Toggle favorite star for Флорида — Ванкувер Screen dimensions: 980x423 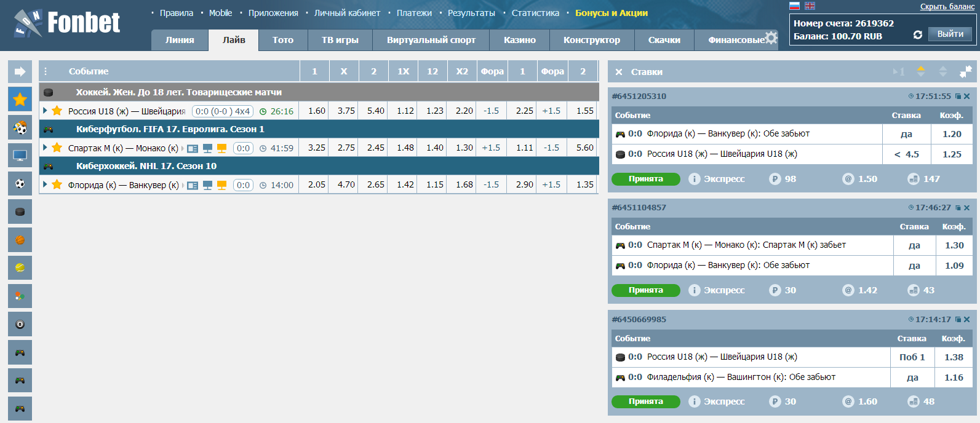click(57, 184)
